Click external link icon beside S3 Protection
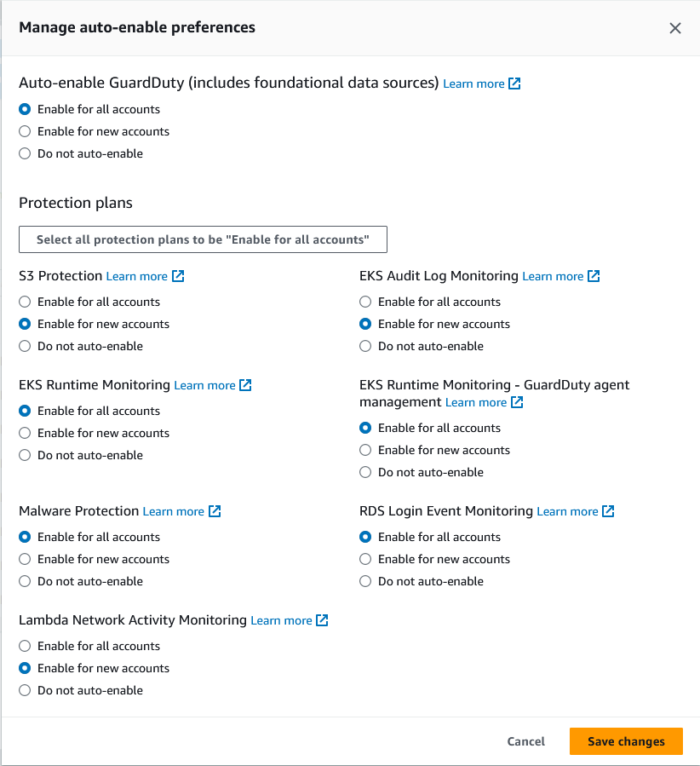The width and height of the screenshot is (700, 766). tap(178, 276)
